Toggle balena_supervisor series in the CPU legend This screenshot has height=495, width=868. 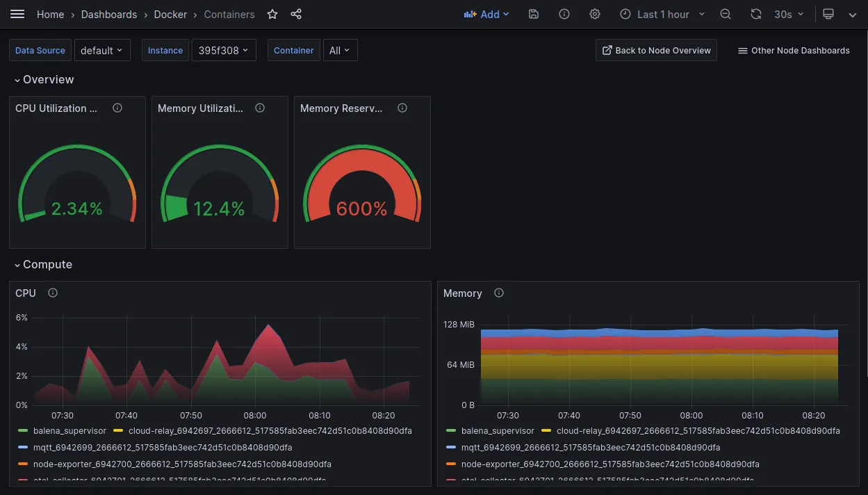pos(69,431)
